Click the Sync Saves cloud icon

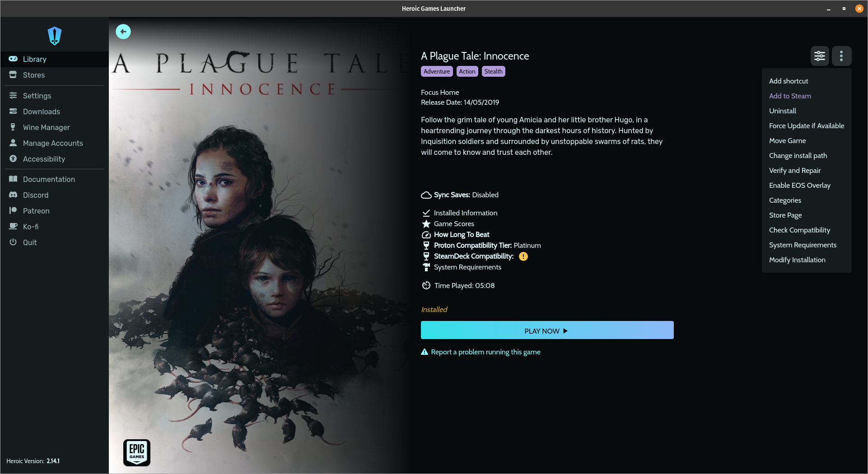pos(426,195)
